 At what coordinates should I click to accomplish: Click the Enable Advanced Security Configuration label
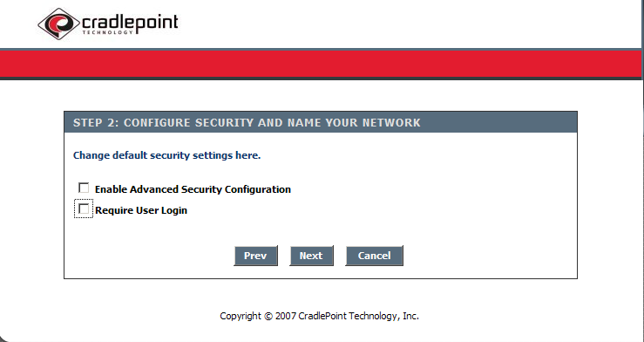(193, 189)
